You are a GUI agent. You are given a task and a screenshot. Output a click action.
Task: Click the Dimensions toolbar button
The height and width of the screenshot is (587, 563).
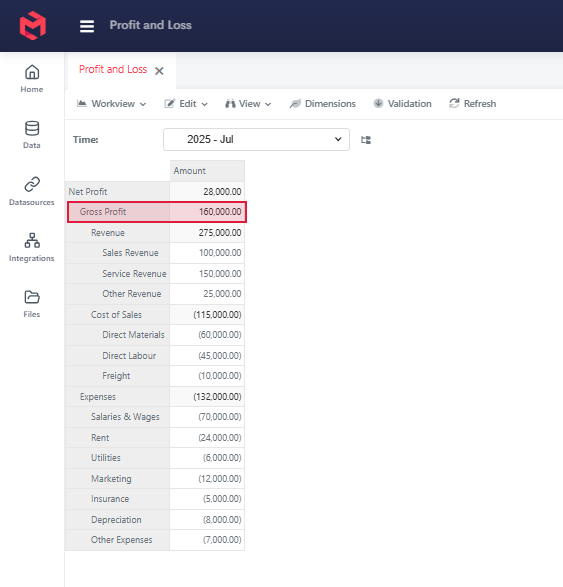tap(323, 104)
